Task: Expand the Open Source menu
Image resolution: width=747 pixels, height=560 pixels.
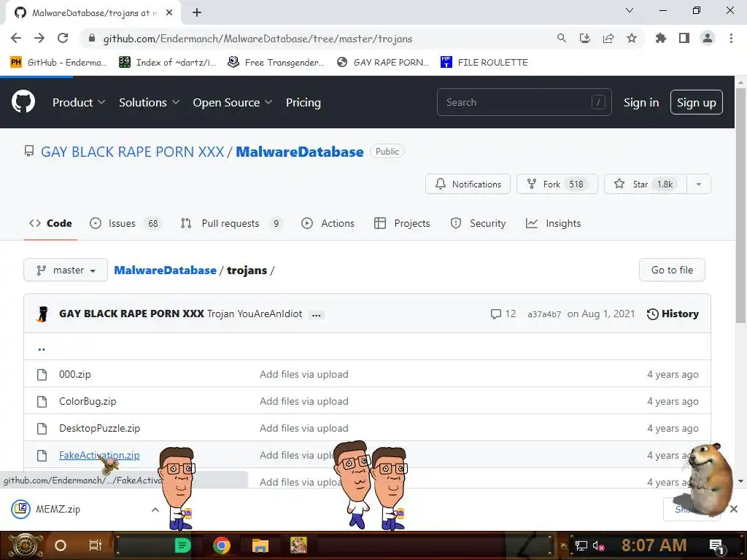Action: tap(233, 102)
